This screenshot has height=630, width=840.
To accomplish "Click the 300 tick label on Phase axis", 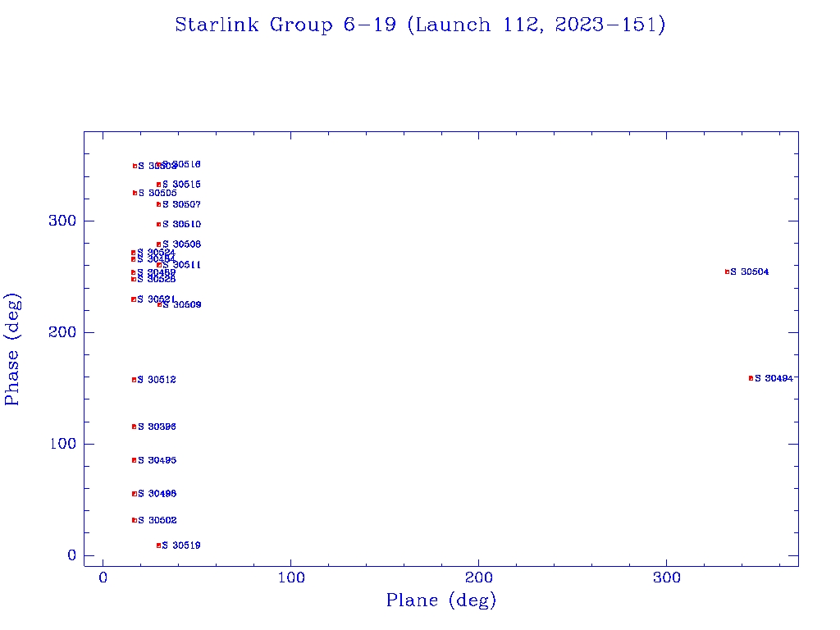I will (62, 221).
